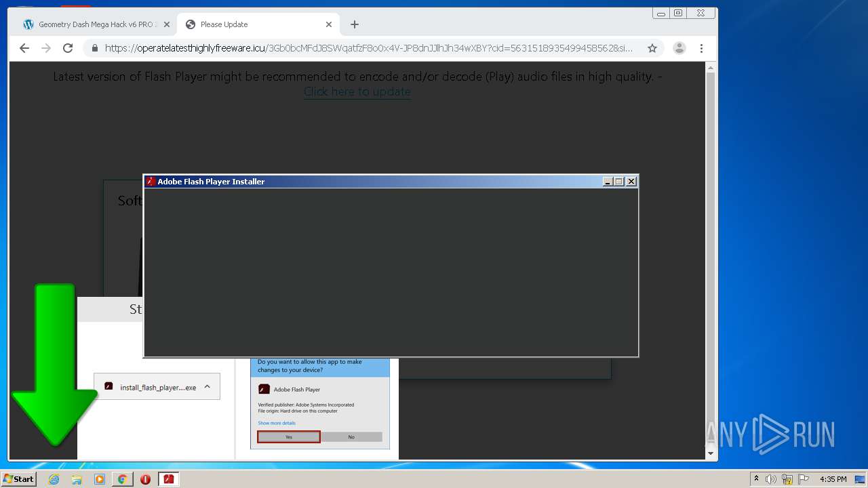Viewport: 868px width, 488px height.
Task: Open network status tray icon
Action: (x=787, y=479)
